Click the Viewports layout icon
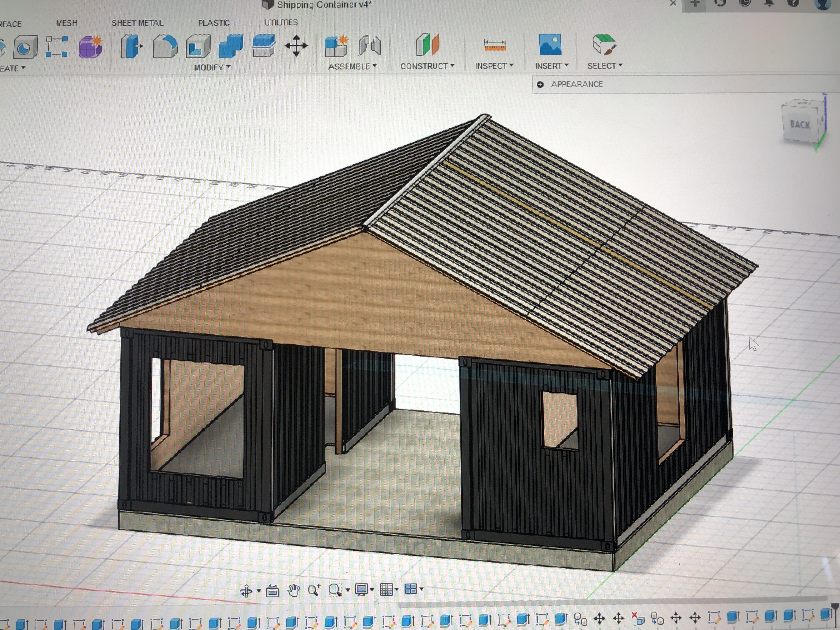Viewport: 840px width, 630px height. 410,589
